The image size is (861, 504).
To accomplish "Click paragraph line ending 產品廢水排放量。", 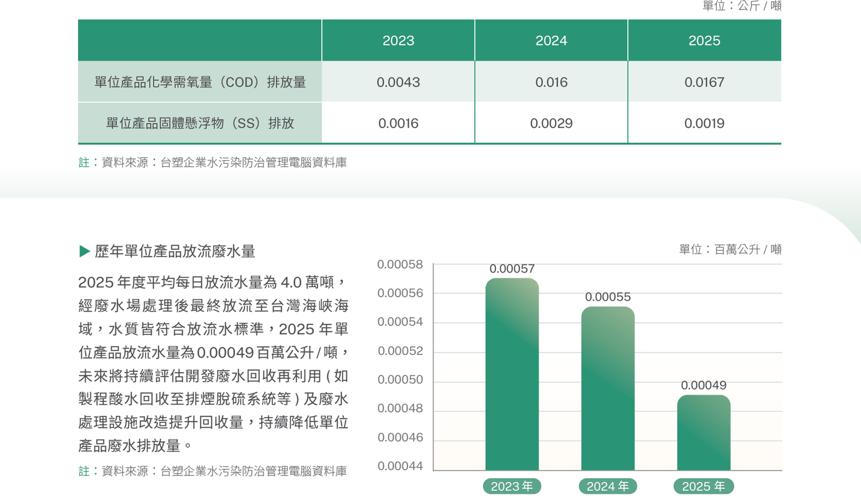I will tap(136, 446).
